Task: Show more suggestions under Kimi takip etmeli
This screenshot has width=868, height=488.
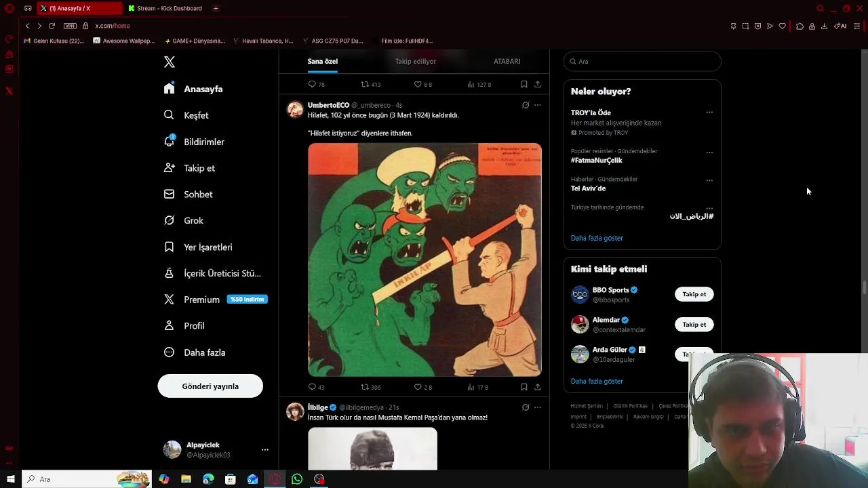Action: tap(597, 381)
